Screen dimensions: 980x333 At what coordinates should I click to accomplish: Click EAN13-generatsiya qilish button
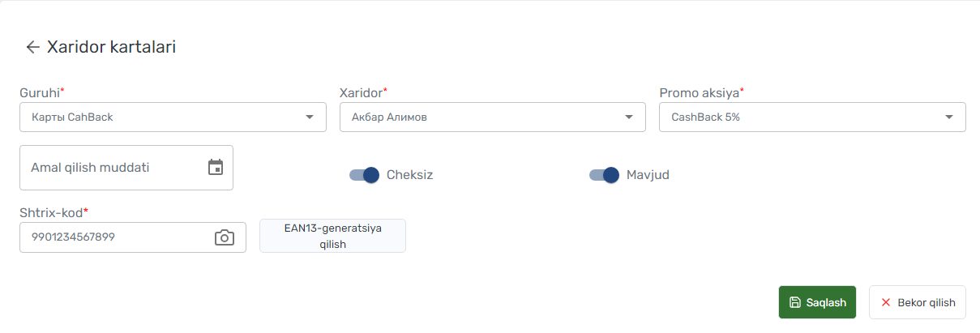332,236
